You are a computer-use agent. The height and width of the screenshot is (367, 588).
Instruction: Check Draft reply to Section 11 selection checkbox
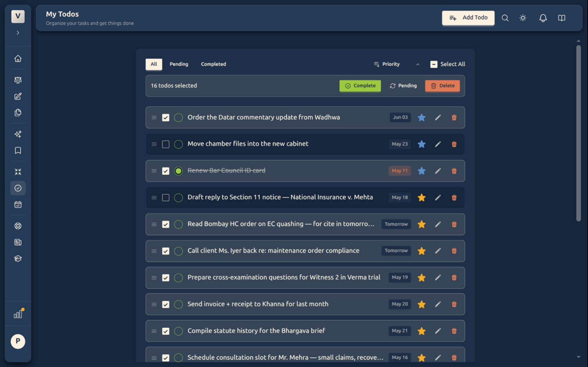pos(166,198)
